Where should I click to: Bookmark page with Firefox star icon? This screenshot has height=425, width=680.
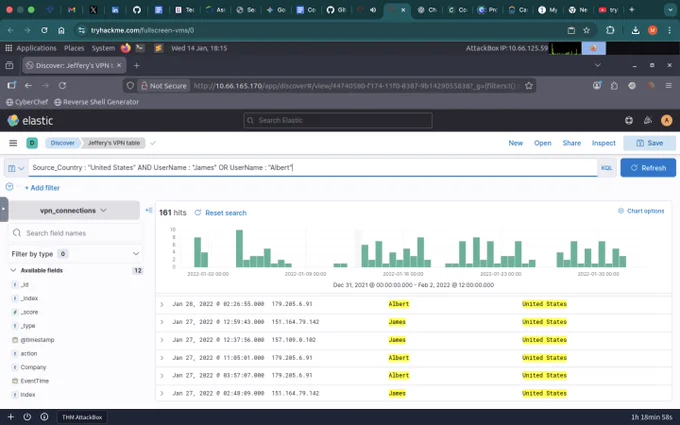(529, 86)
